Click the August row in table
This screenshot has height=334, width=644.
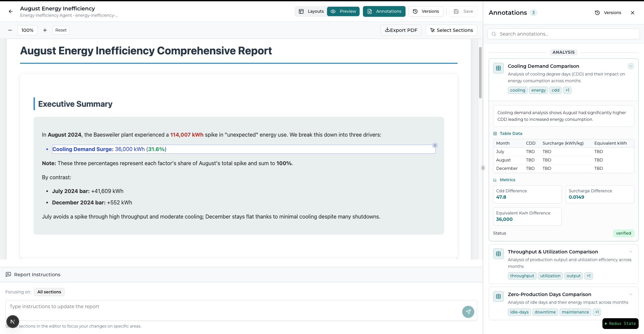tap(563, 160)
